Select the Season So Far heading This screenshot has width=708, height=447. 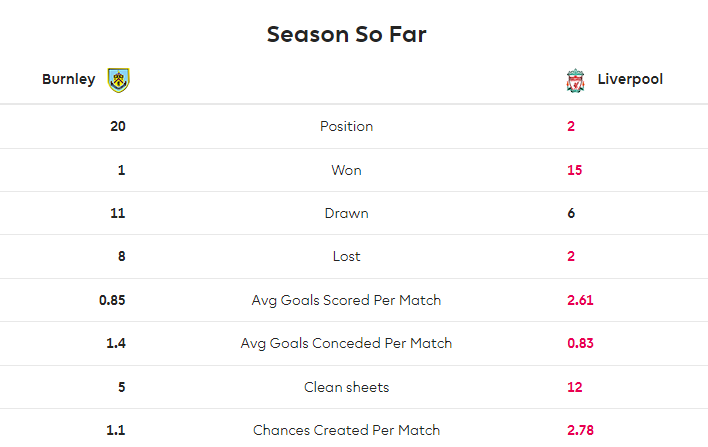(x=346, y=34)
